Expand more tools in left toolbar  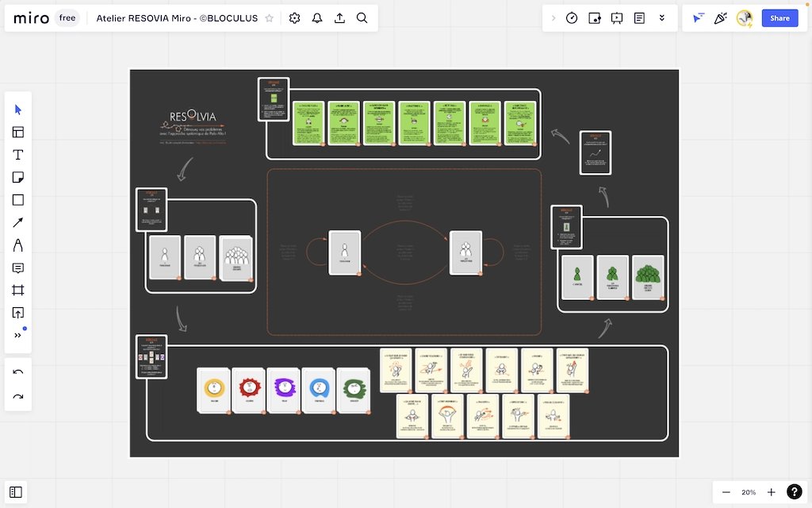18,336
